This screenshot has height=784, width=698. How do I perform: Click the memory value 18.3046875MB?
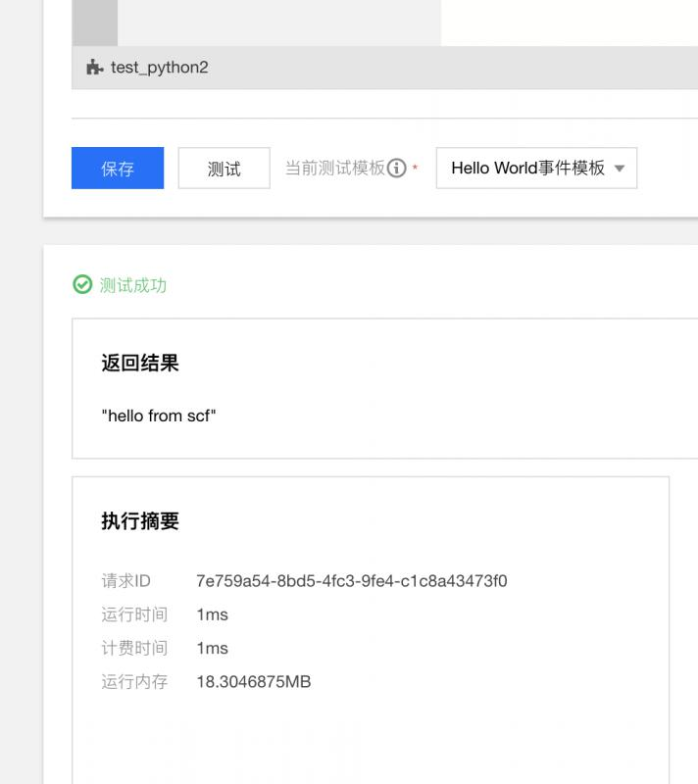point(254,681)
